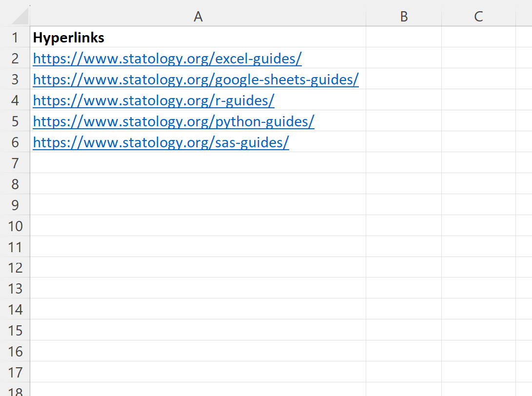532x396 pixels.
Task: Follow the r-guides hyperlink
Action: point(154,100)
